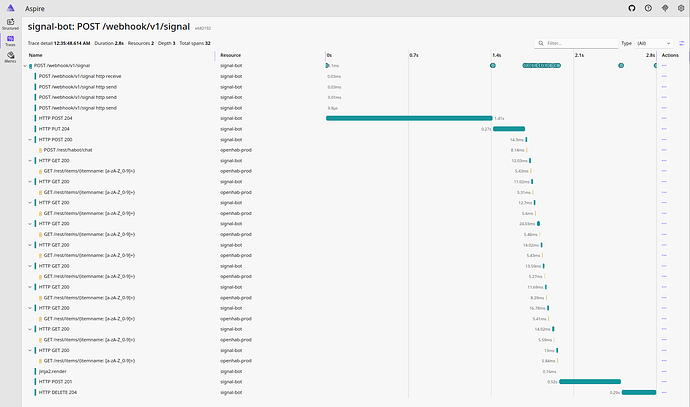The width and height of the screenshot is (690, 407).
Task: Click the Resource column header
Action: click(x=231, y=55)
